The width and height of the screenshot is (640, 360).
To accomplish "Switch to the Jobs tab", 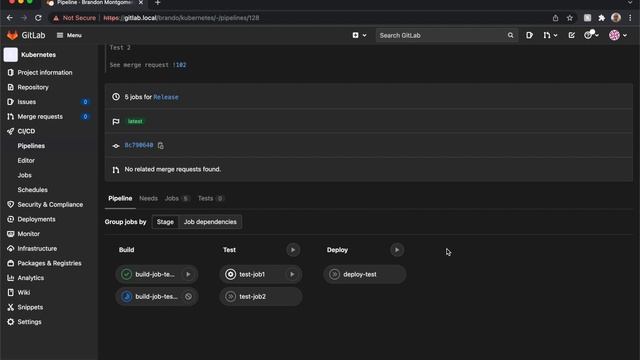I will pyautogui.click(x=177, y=199).
